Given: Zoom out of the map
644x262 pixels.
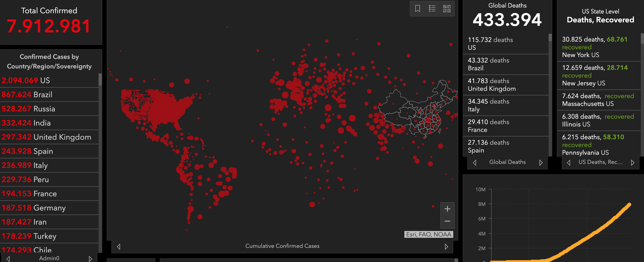Looking at the screenshot, I should (447, 221).
